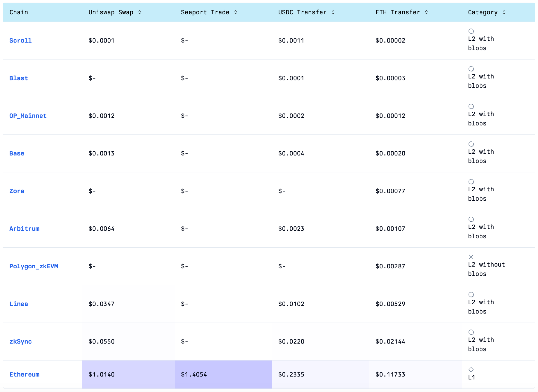The height and width of the screenshot is (392, 538).
Task: Select Linea USDC Transfer value $0.0102
Action: (x=291, y=304)
